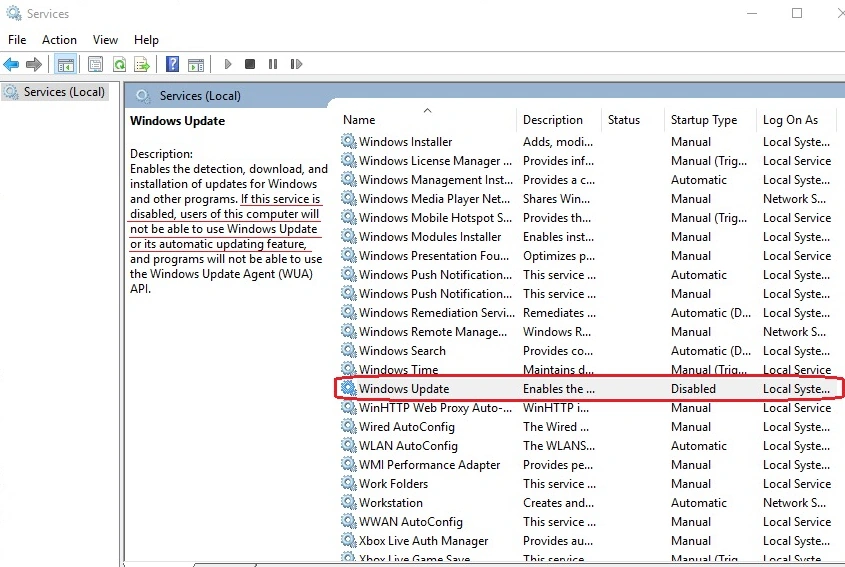Toggle the Show/Hide Console Tree icon
The height and width of the screenshot is (567, 845).
point(66,65)
